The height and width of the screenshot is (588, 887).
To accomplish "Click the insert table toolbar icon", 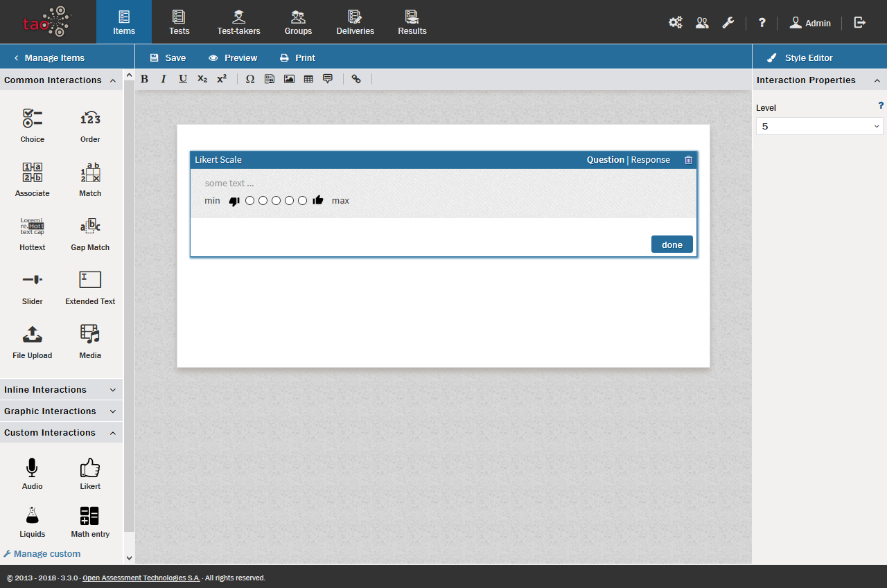I will [x=308, y=79].
